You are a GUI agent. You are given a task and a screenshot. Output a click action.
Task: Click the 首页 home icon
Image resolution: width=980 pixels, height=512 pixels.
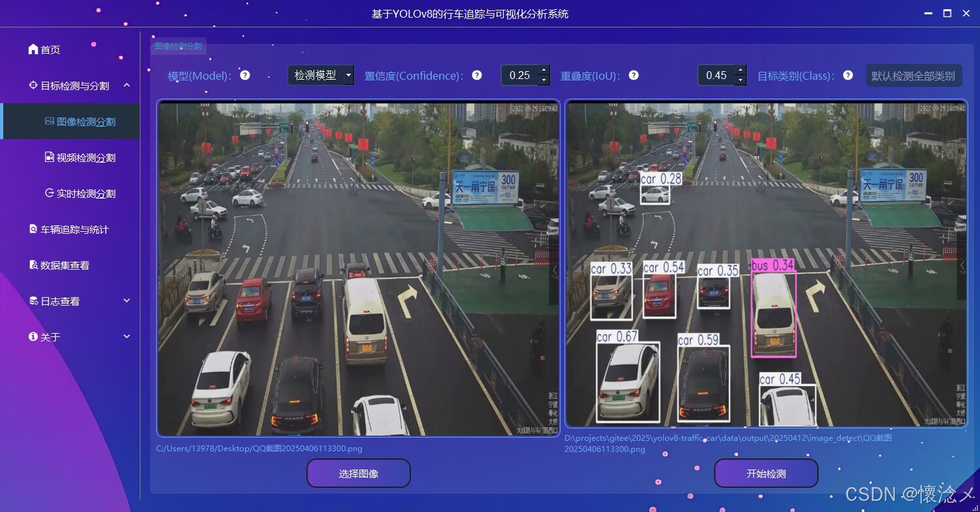(x=32, y=48)
